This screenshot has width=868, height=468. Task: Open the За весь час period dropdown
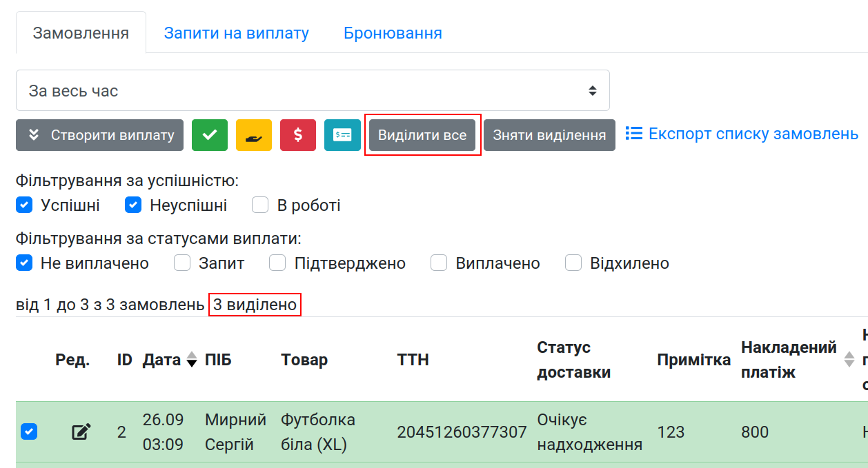coord(313,90)
